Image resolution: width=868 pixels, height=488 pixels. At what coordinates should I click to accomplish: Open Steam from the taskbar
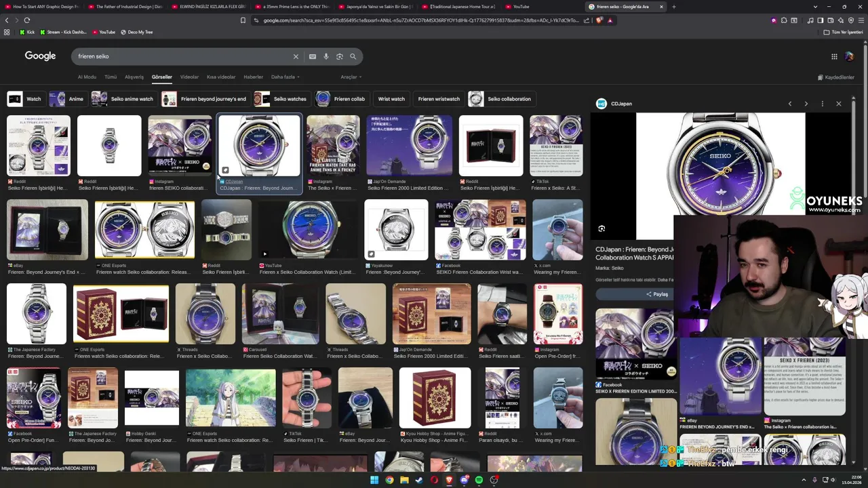tap(419, 480)
